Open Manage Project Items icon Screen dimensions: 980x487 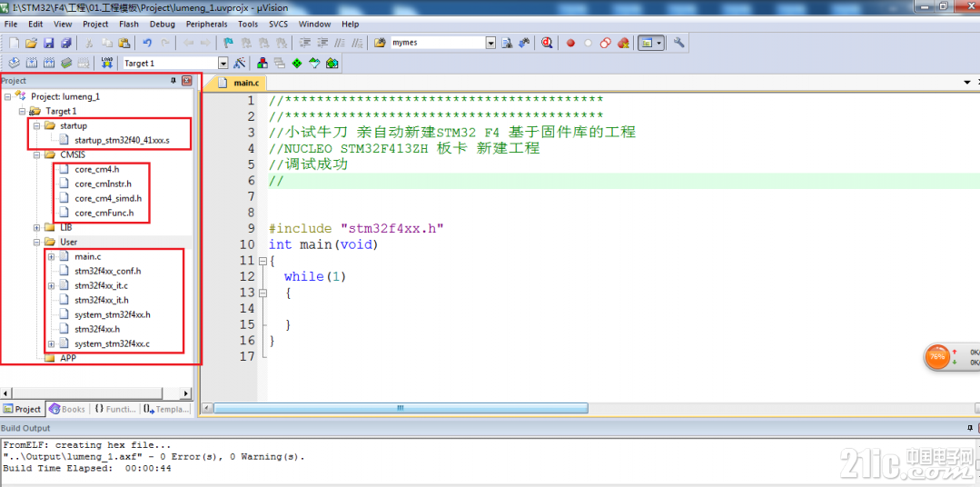click(x=262, y=63)
